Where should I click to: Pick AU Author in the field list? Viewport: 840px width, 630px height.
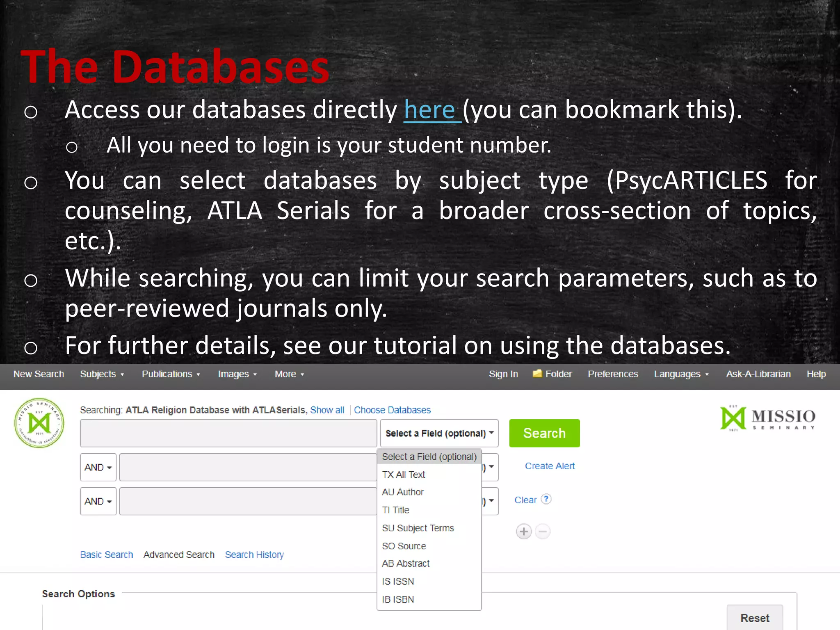(403, 492)
